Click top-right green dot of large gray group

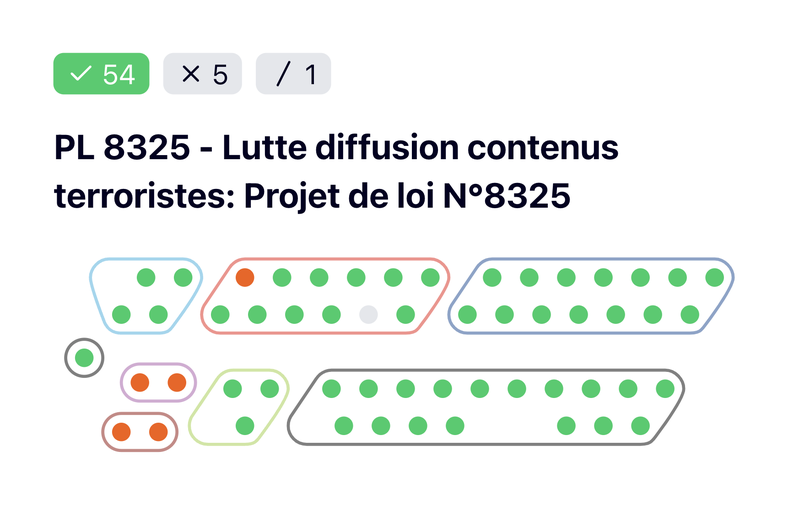(x=665, y=389)
